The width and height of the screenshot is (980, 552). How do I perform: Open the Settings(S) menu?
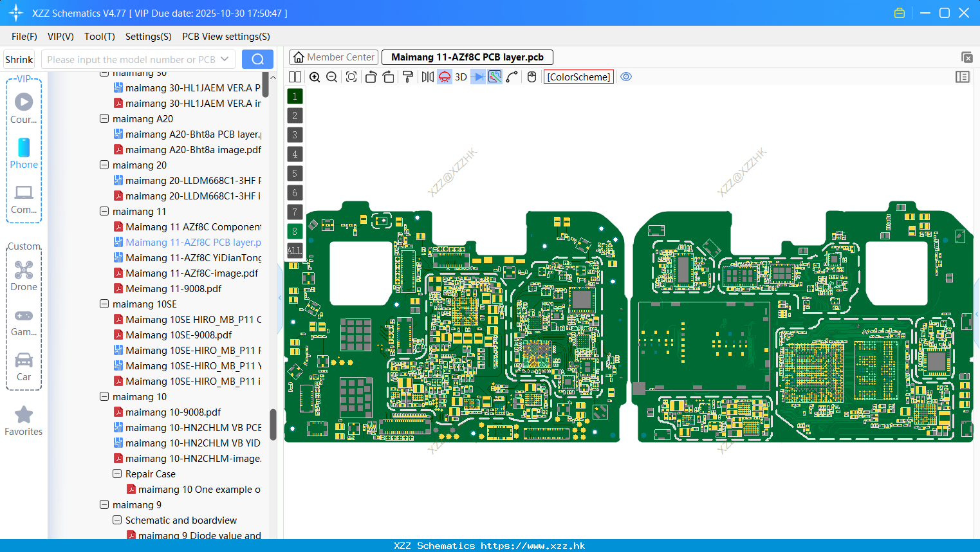[x=149, y=37]
